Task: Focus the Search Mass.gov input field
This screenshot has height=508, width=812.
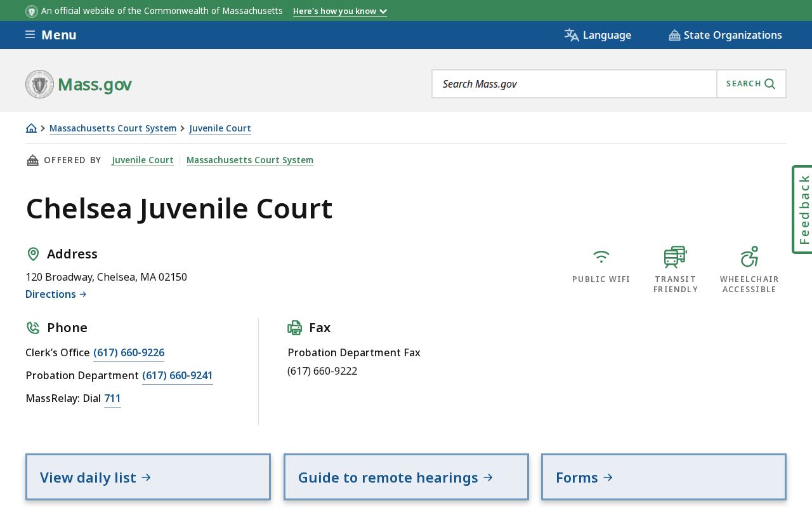Action: coord(574,84)
